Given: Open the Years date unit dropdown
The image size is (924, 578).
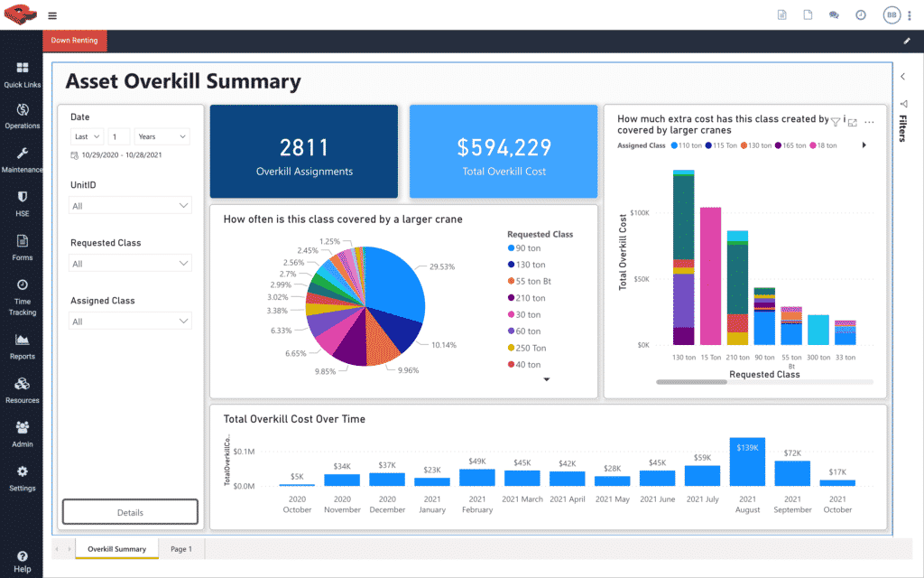Looking at the screenshot, I should coord(161,136).
